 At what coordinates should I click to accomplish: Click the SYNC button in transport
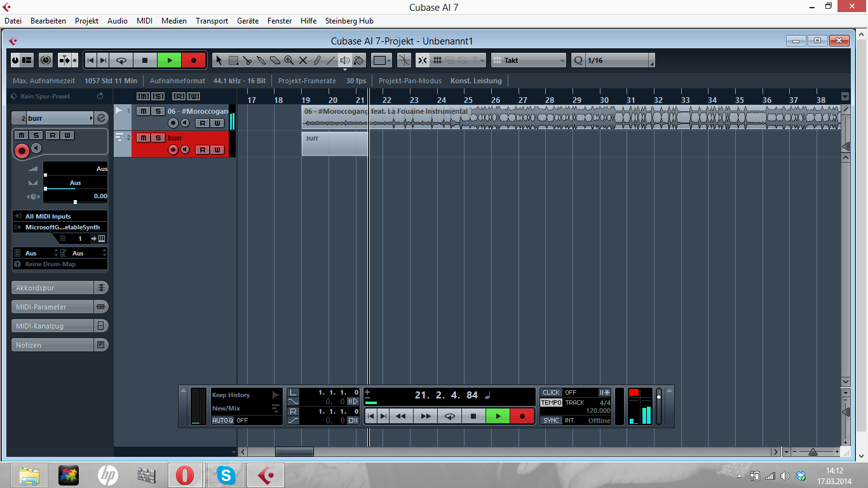[551, 421]
